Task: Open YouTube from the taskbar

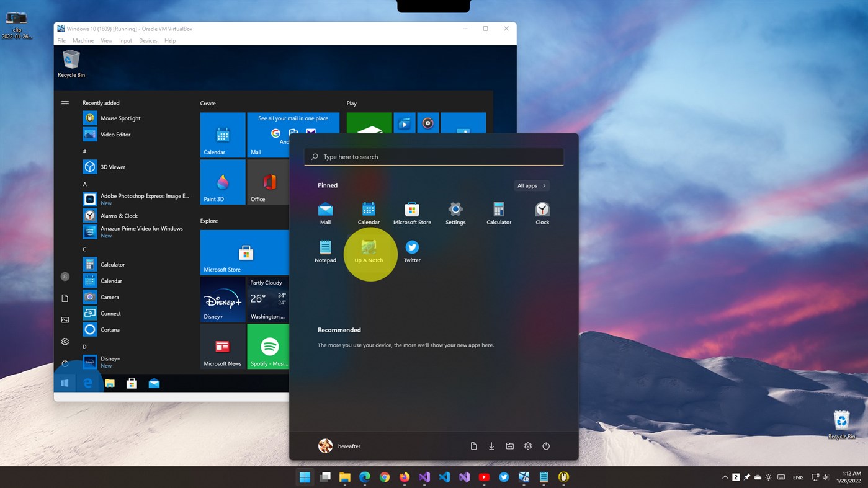Action: coord(483,477)
